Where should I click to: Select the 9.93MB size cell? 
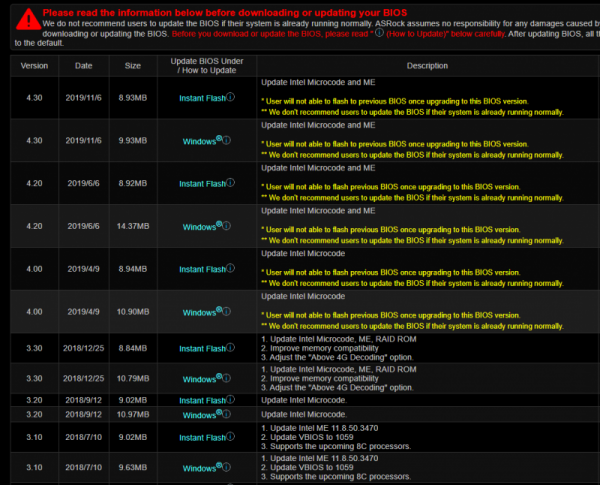133,141
